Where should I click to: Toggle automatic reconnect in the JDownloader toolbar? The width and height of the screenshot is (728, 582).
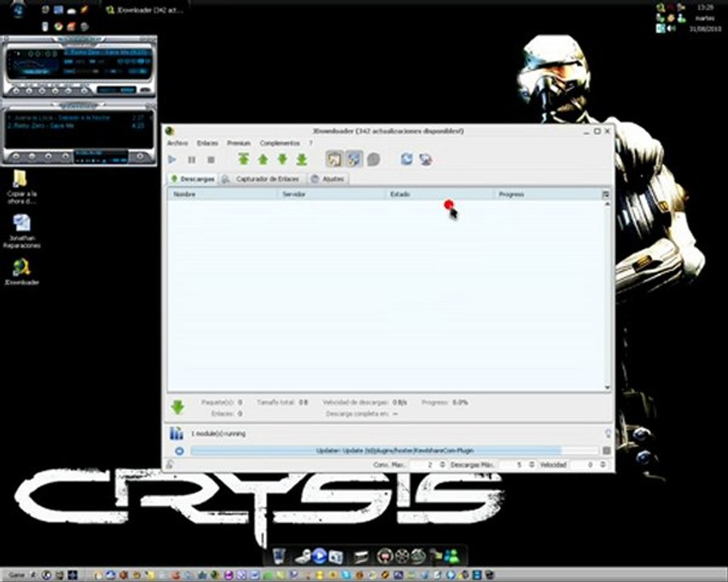pos(353,159)
